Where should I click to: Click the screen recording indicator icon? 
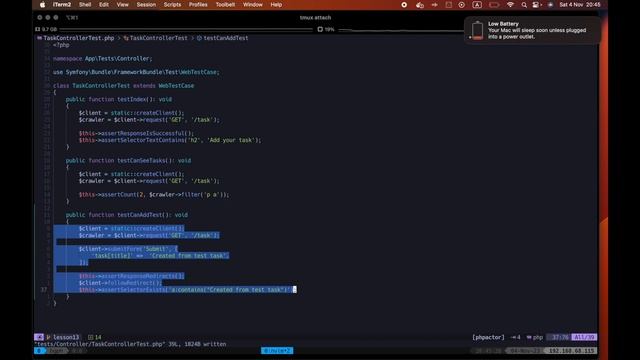pos(404,5)
